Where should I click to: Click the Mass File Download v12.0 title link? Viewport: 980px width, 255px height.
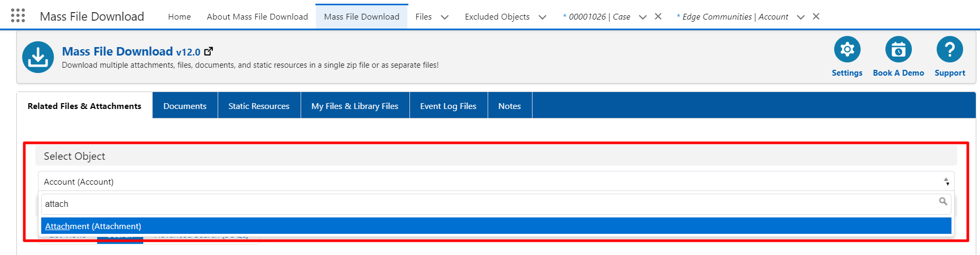[x=131, y=51]
